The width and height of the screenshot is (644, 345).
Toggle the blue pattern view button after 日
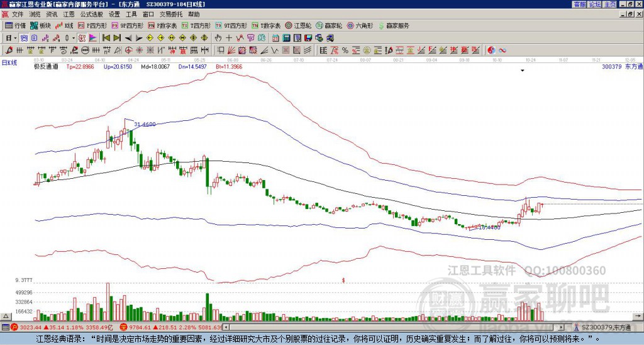click(x=25, y=38)
